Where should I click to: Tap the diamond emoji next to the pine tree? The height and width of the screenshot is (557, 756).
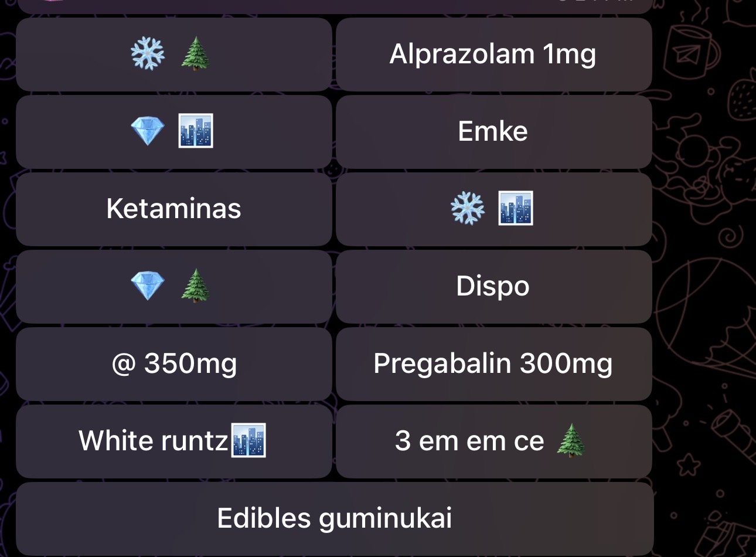coord(148,286)
